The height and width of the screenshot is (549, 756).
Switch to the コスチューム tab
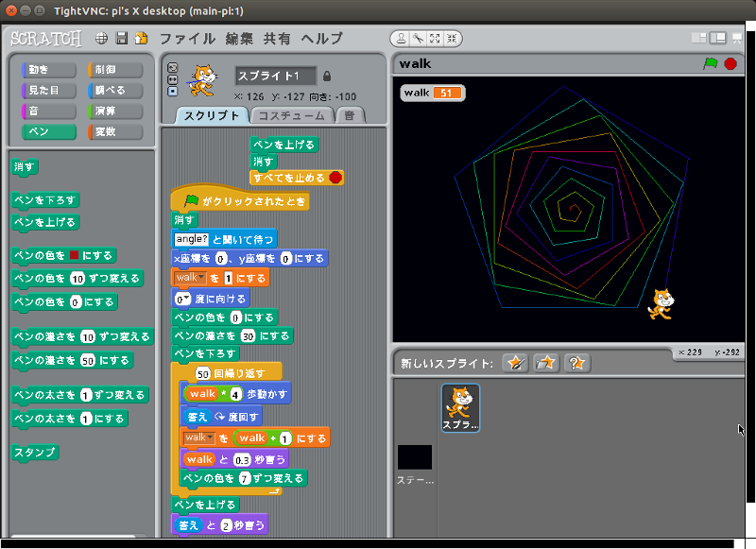(x=292, y=115)
